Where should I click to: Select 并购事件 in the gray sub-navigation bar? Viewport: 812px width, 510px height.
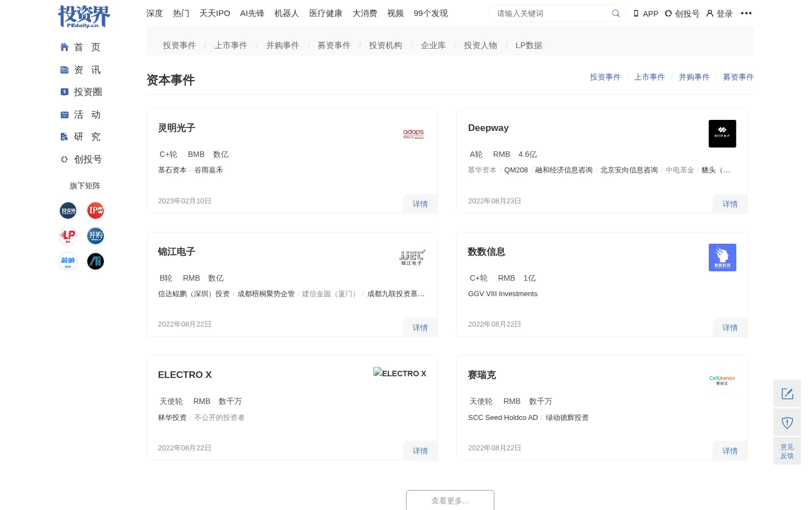click(x=283, y=45)
